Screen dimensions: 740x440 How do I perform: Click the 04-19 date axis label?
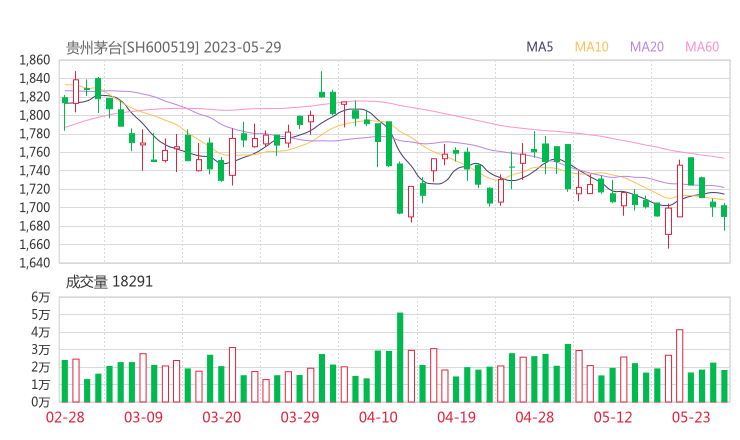click(456, 417)
